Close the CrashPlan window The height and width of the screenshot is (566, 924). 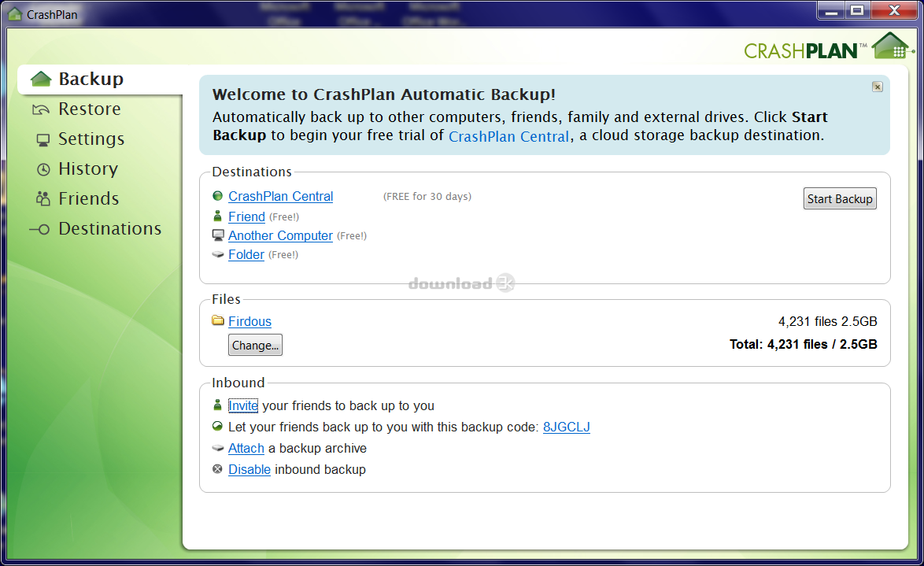pos(894,10)
